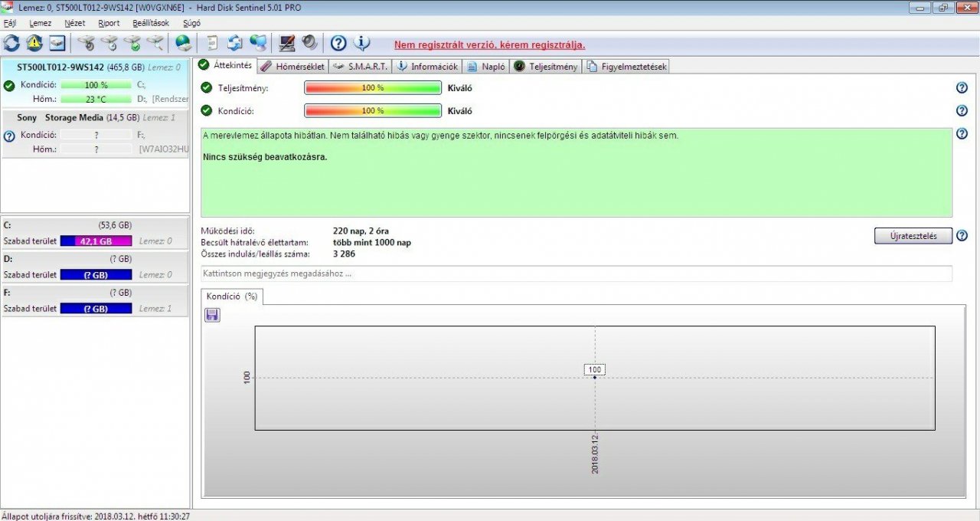Click the question mark icon of Sony Storage Media
980x521 pixels.
[x=9, y=136]
